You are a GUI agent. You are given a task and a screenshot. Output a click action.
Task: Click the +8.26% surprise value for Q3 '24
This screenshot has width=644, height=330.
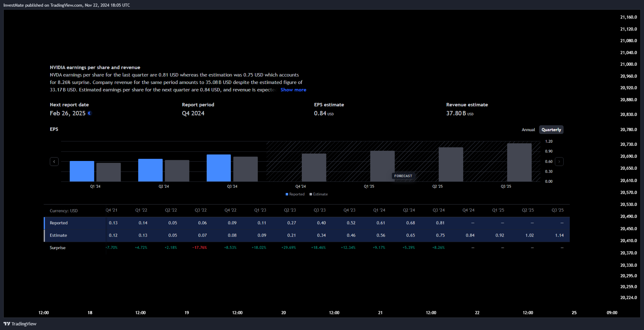(x=438, y=248)
